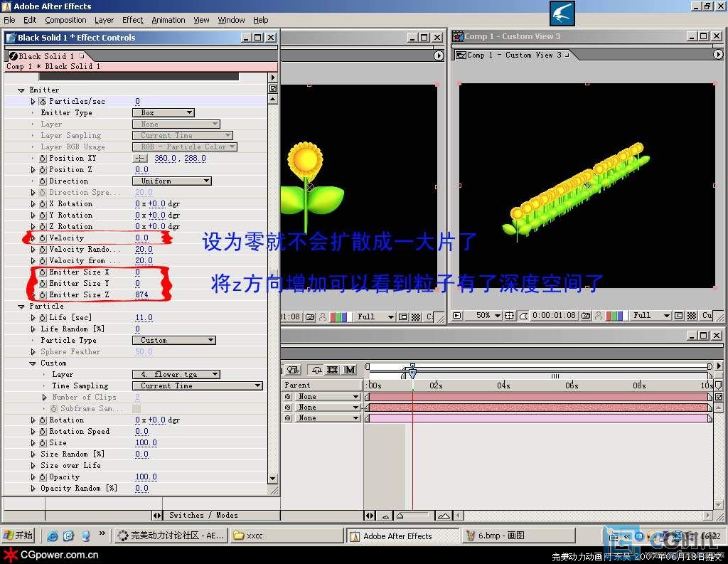Image resolution: width=728 pixels, height=564 pixels.
Task: Toggle region of interest in left viewer
Action: tap(403, 316)
